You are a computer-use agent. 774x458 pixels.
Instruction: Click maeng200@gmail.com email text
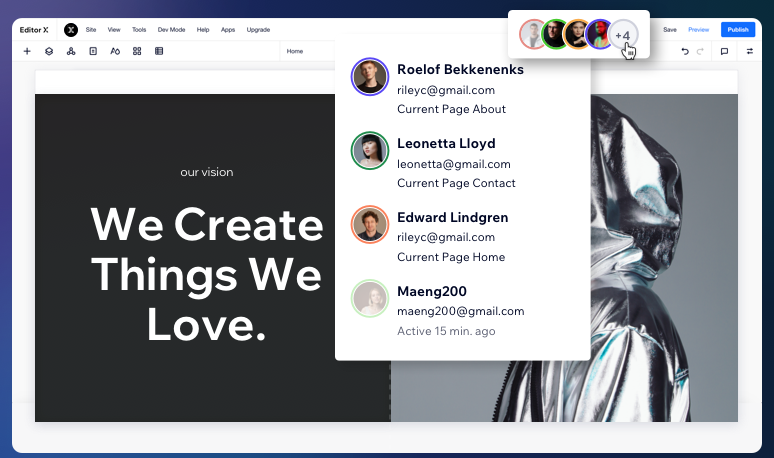pos(461,311)
